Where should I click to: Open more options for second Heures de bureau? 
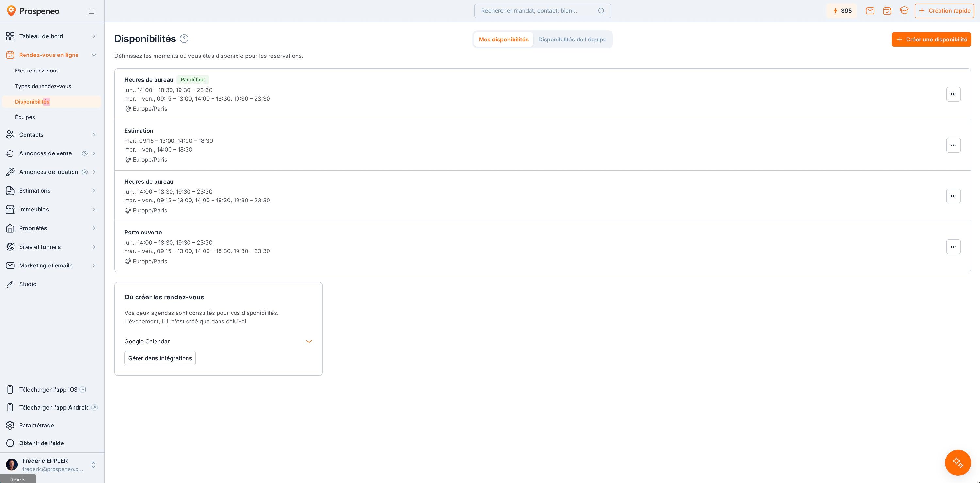[953, 196]
